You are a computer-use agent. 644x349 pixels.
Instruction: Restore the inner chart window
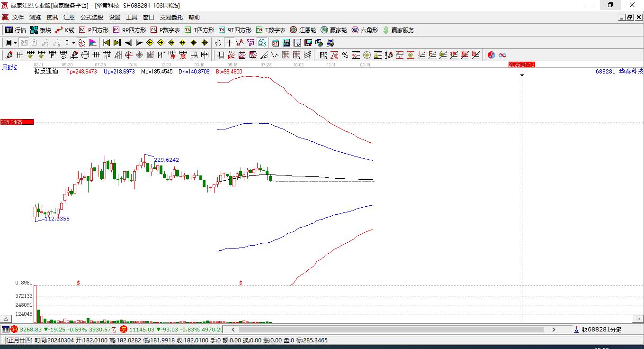(x=630, y=18)
